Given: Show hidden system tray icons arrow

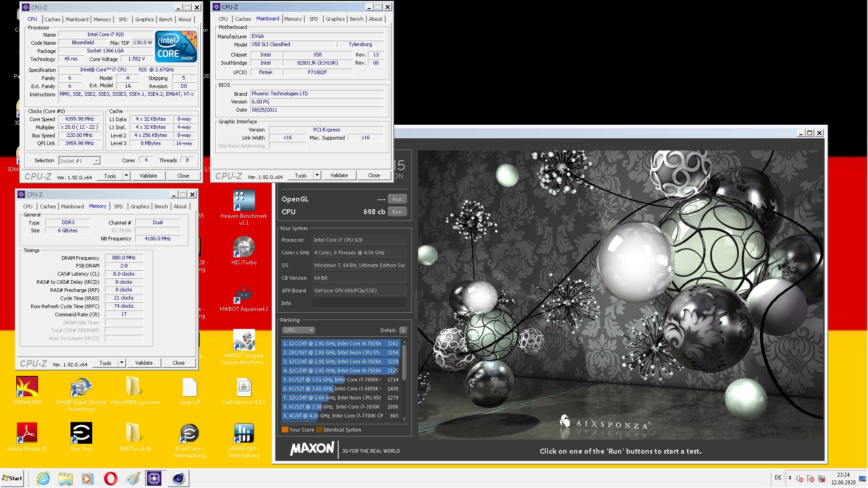Looking at the screenshot, I should point(790,478).
